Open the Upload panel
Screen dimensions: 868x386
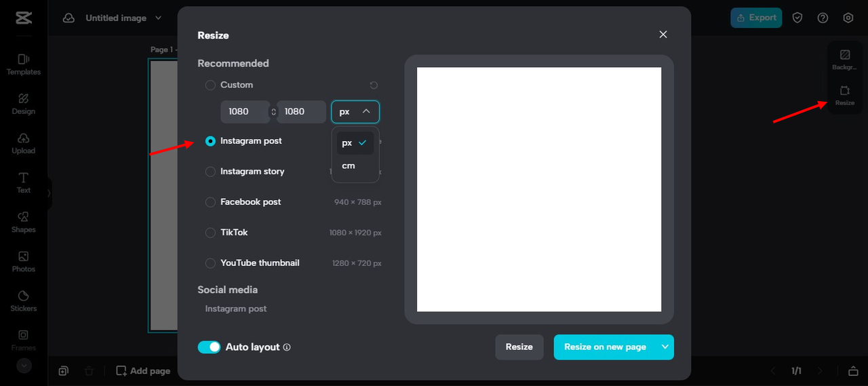24,143
